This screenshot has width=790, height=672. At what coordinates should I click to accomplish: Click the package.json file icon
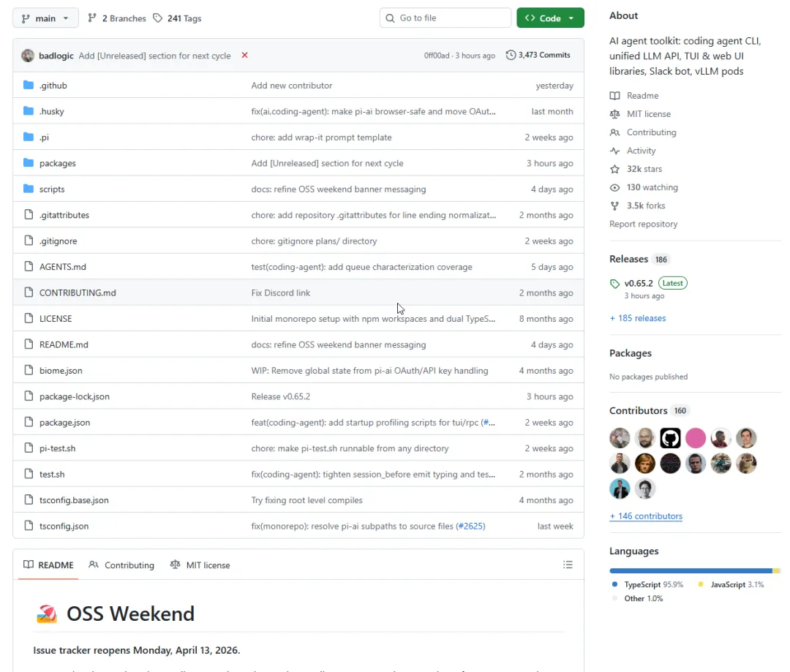click(x=29, y=422)
